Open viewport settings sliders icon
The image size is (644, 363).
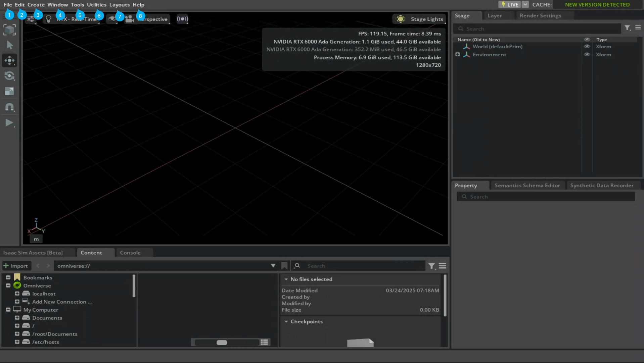point(31,19)
